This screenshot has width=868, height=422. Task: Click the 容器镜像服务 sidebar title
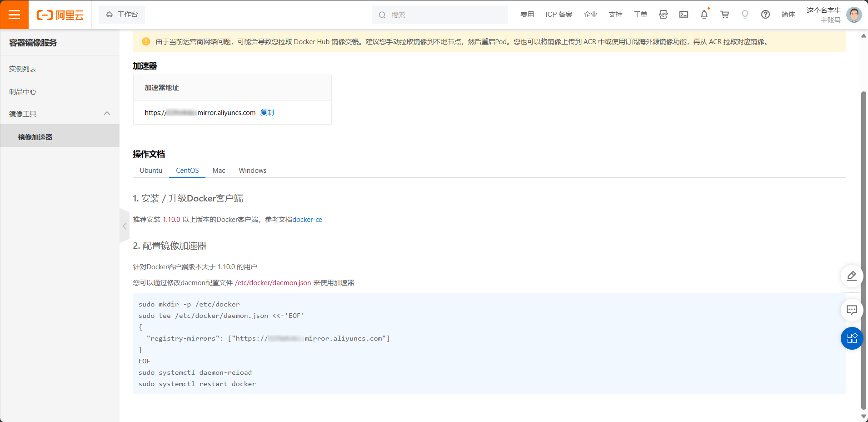(x=33, y=43)
